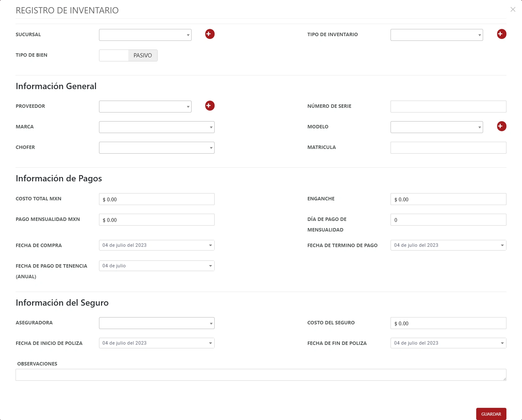Click the REGISTRO DE INVENTARIO title

67,10
